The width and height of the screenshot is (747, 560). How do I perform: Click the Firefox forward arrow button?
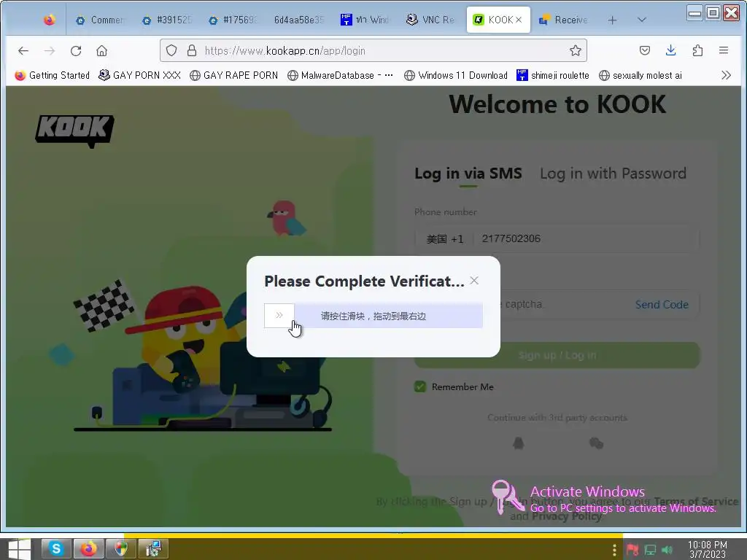50,50
